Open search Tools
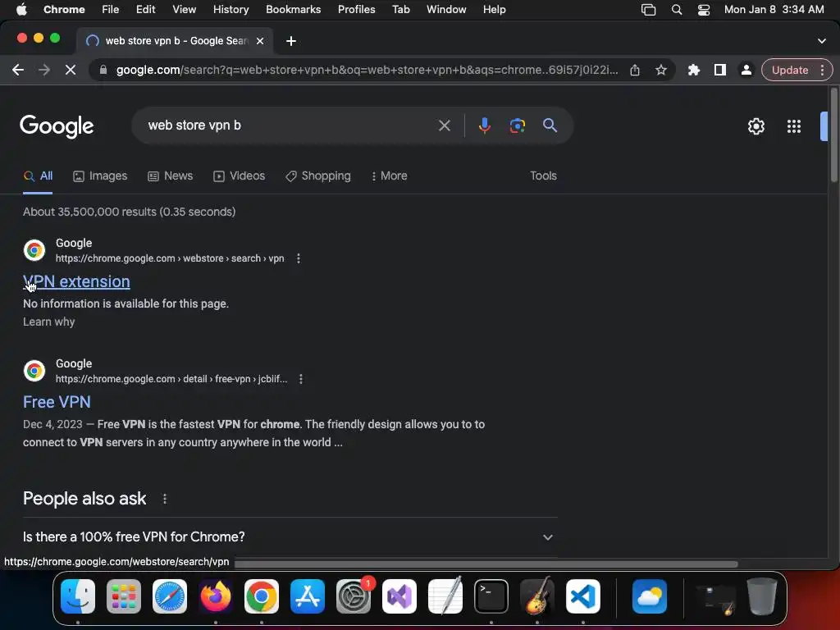The height and width of the screenshot is (630, 840). pyautogui.click(x=543, y=176)
